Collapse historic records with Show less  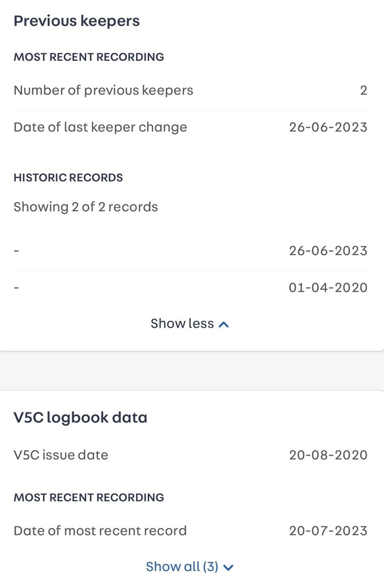(x=189, y=324)
